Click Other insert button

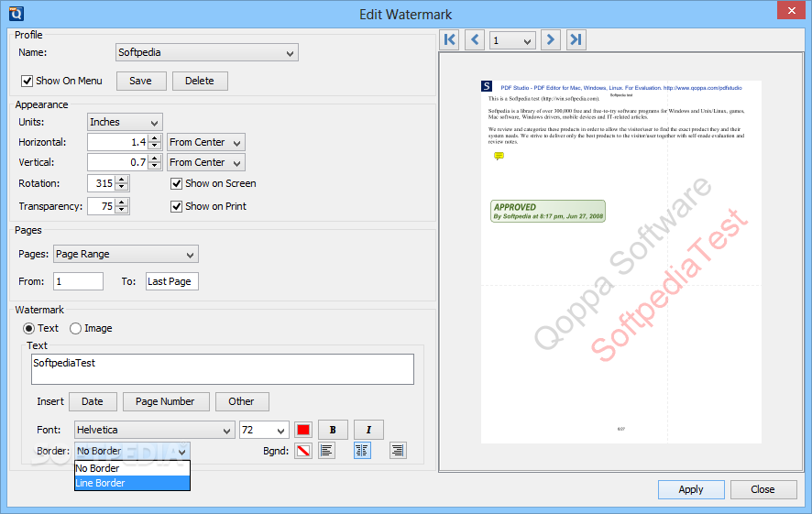[x=241, y=401]
